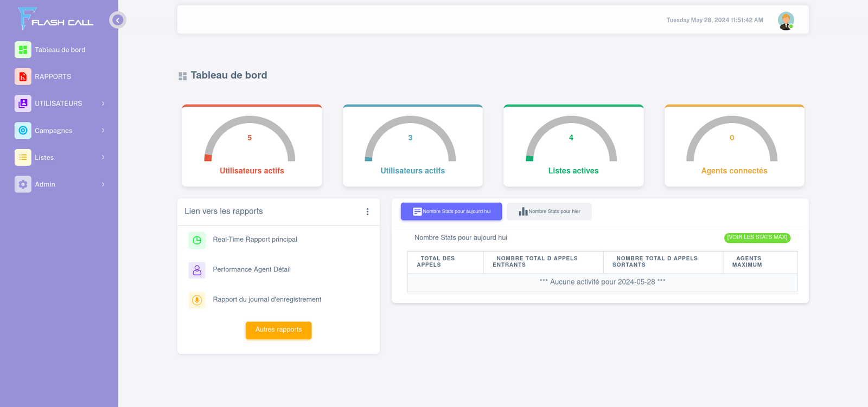
Task: Click the yellow Listes sidebar icon
Action: pos(23,157)
